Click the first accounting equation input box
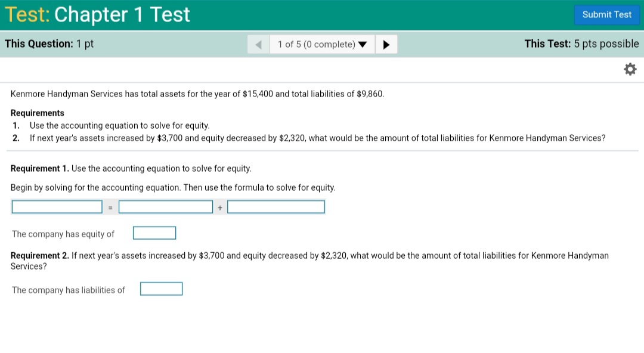Screen dimensions: 644x353 [57, 206]
